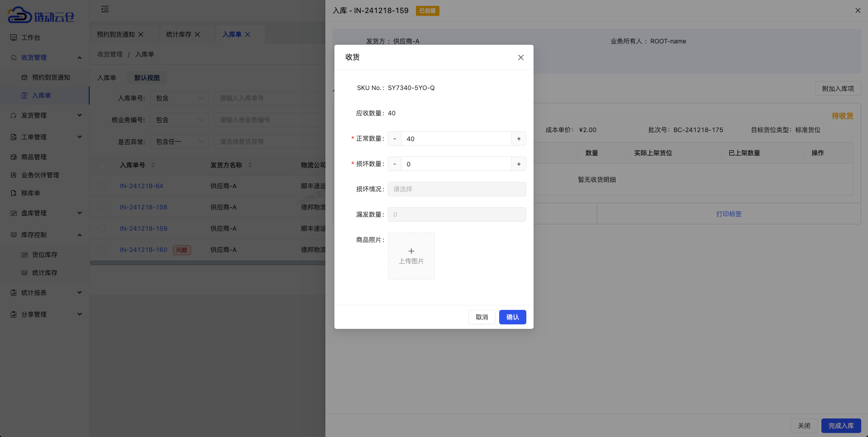Image resolution: width=868 pixels, height=437 pixels.
Task: Click the 链动云仓 logo
Action: 41,15
